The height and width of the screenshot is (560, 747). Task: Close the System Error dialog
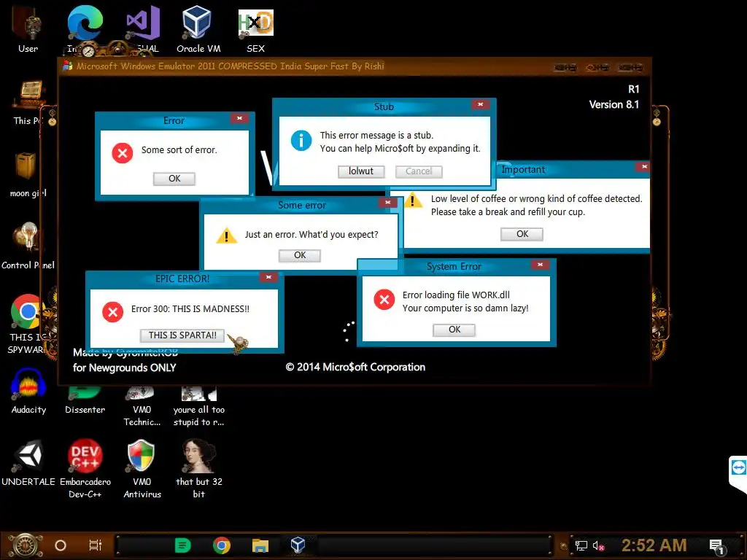tap(540, 265)
